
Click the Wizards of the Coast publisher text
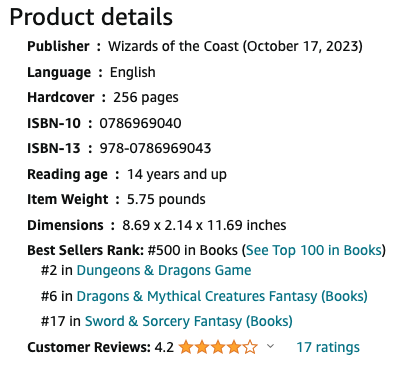(x=173, y=46)
